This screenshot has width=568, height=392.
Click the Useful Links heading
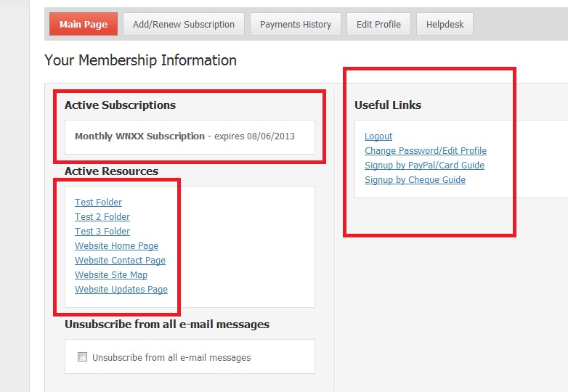click(388, 105)
